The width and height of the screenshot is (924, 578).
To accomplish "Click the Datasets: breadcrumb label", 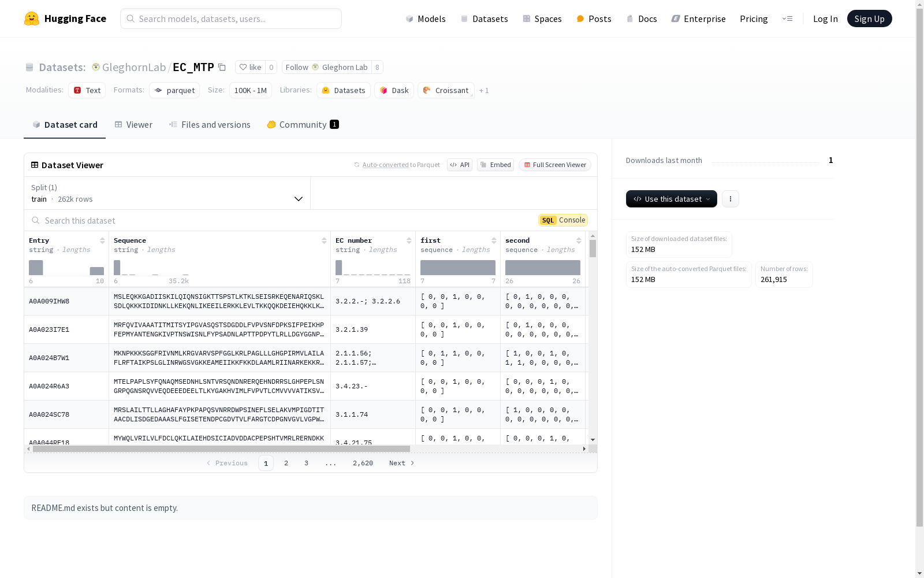I will click(x=62, y=67).
